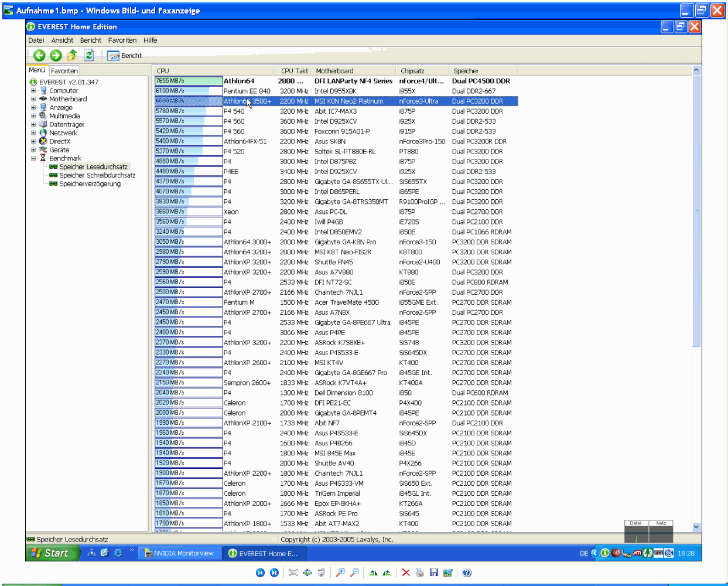Click the Motherboard column header
The height and width of the screenshot is (586, 728).
[x=354, y=71]
